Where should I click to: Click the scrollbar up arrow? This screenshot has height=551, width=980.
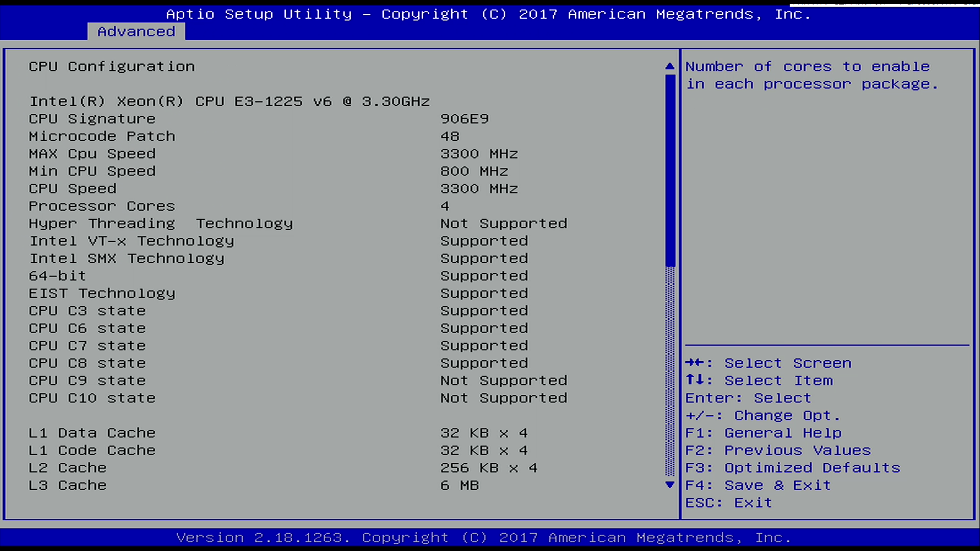[670, 66]
